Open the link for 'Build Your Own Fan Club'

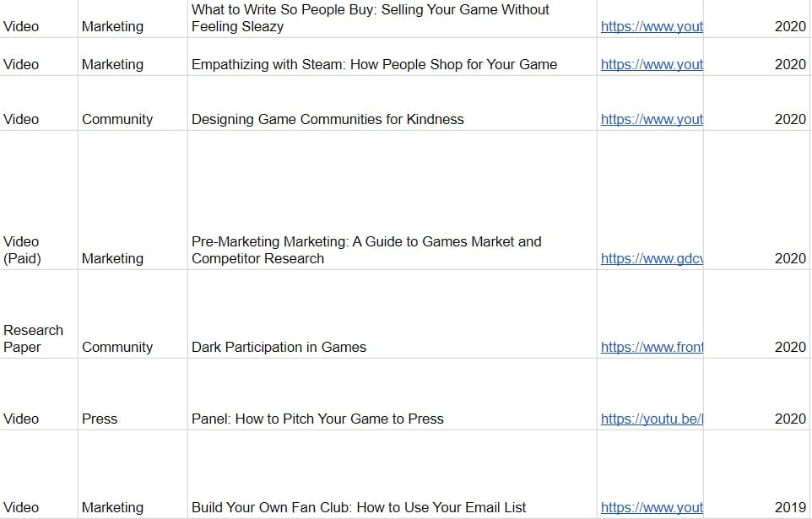coord(652,507)
